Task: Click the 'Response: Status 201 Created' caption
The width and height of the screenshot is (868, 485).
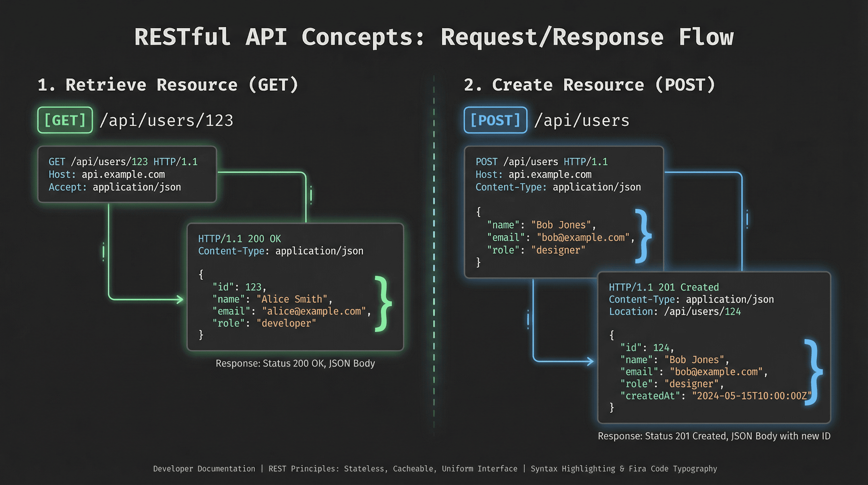Action: [x=714, y=436]
